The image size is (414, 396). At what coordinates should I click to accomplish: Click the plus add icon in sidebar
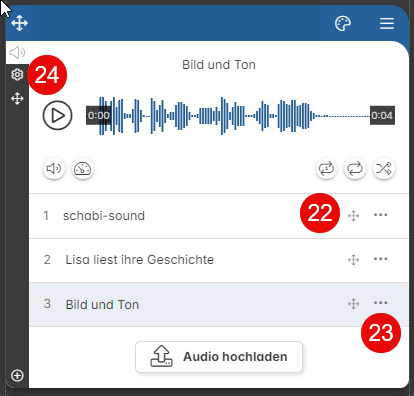pos(17,375)
